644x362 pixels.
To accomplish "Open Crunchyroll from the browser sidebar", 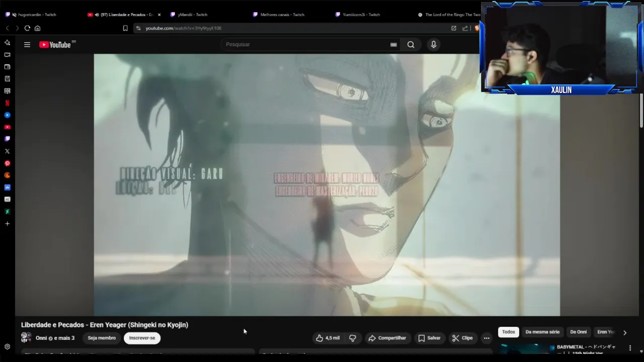I will (x=7, y=175).
